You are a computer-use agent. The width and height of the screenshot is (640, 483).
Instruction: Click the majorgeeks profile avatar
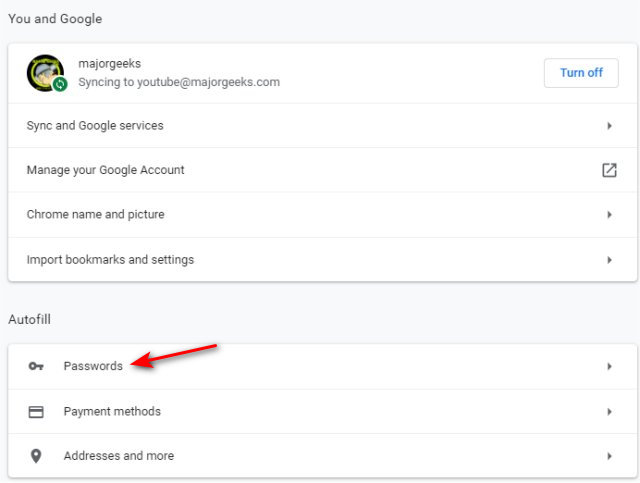[x=45, y=73]
